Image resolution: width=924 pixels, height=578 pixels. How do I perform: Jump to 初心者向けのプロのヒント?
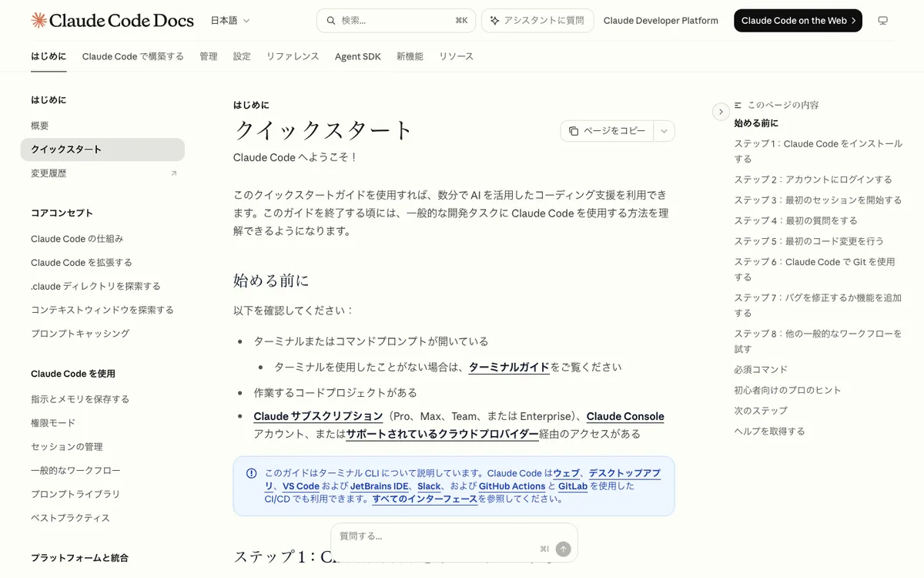click(788, 390)
